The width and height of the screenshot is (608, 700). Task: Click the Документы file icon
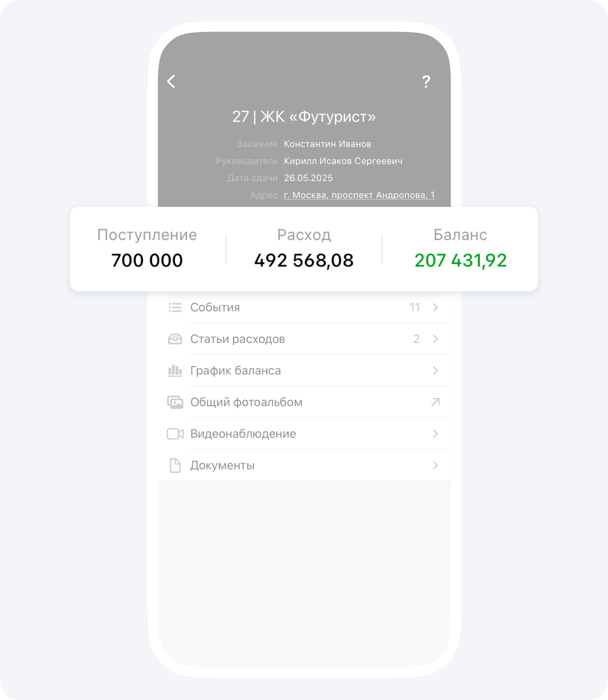175,465
